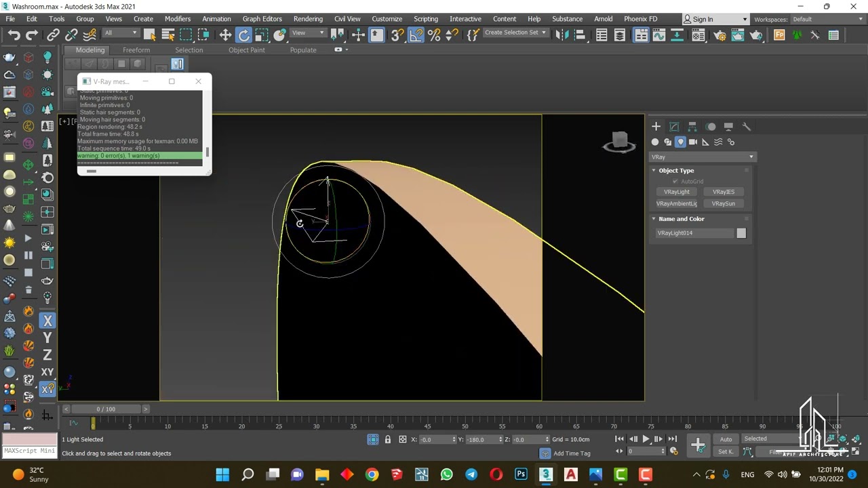Toggle the AutoGrid checkbox

(x=675, y=182)
